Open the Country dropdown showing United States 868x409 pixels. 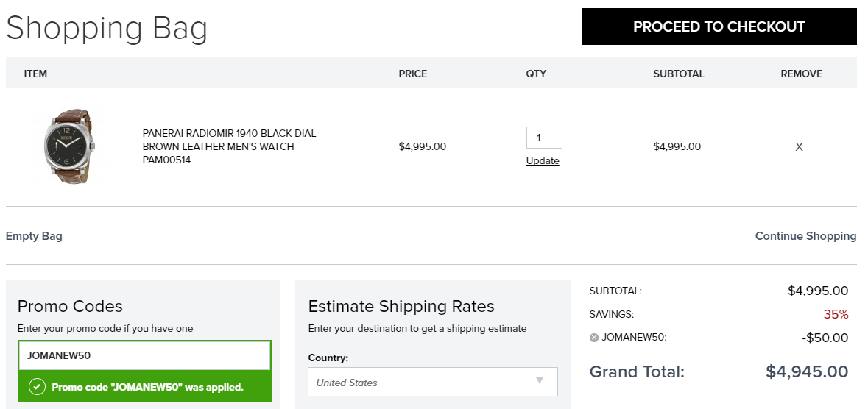tap(433, 382)
